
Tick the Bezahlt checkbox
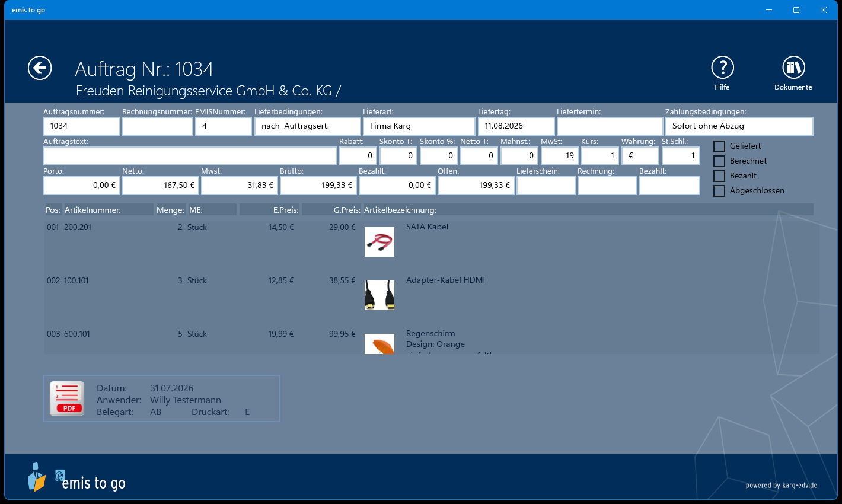click(x=719, y=176)
